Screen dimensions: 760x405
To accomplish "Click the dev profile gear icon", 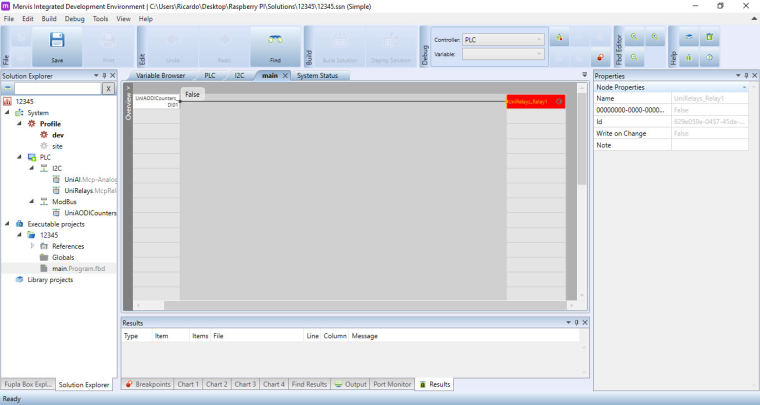I will 44,135.
